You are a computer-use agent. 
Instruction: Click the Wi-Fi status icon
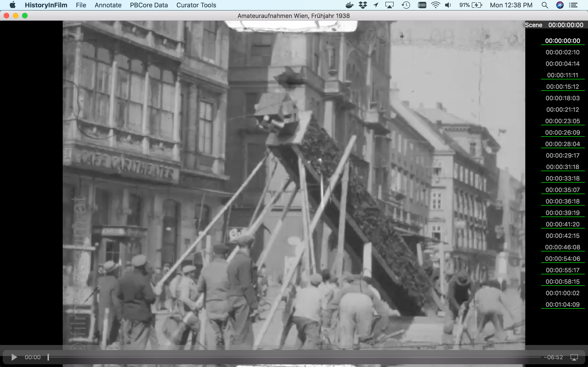435,5
